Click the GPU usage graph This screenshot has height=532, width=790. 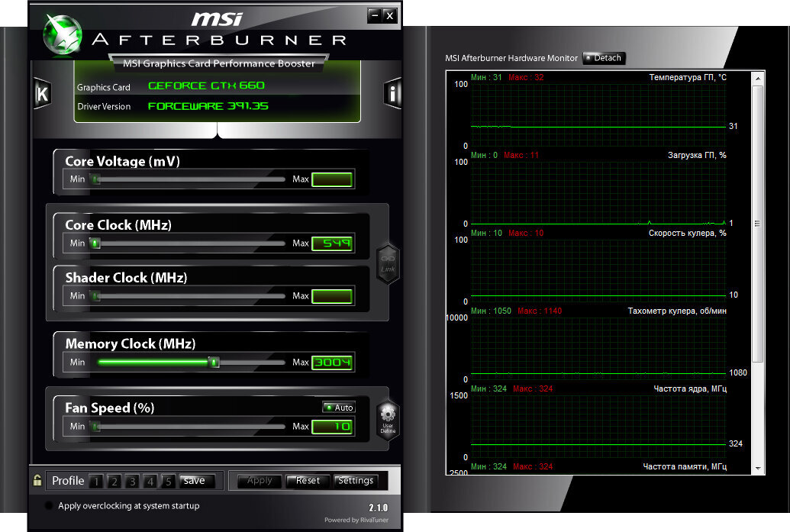(598, 193)
